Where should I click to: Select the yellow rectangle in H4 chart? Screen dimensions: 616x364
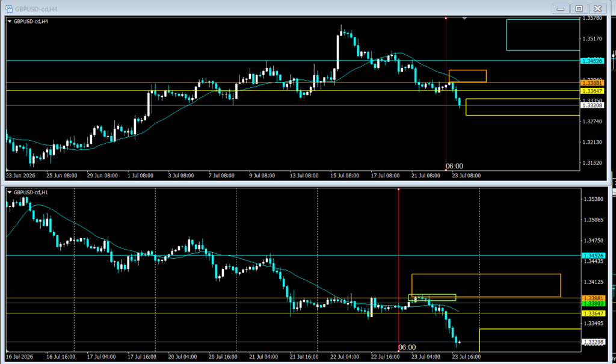[x=523, y=107]
